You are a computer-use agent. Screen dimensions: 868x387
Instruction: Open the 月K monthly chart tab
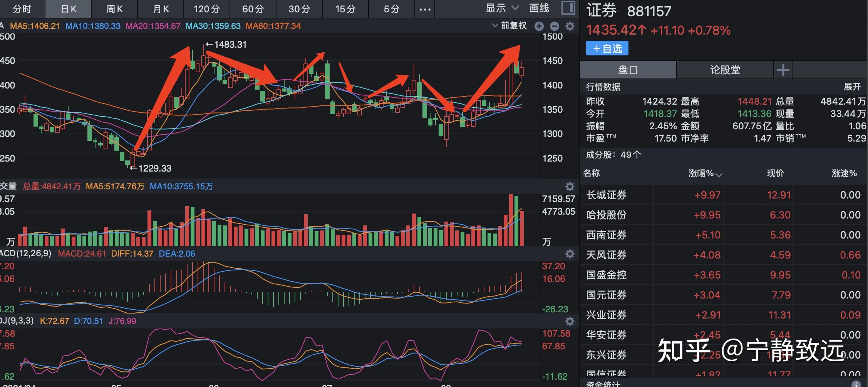[161, 9]
